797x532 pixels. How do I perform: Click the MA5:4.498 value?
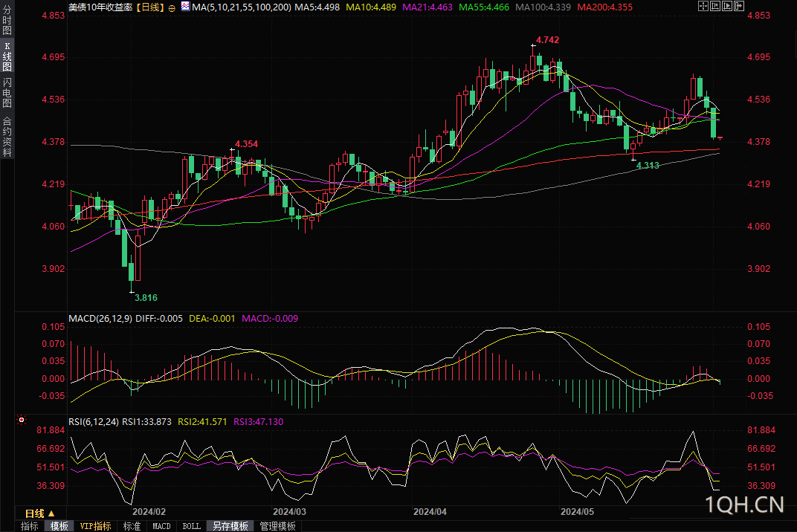[x=317, y=7]
